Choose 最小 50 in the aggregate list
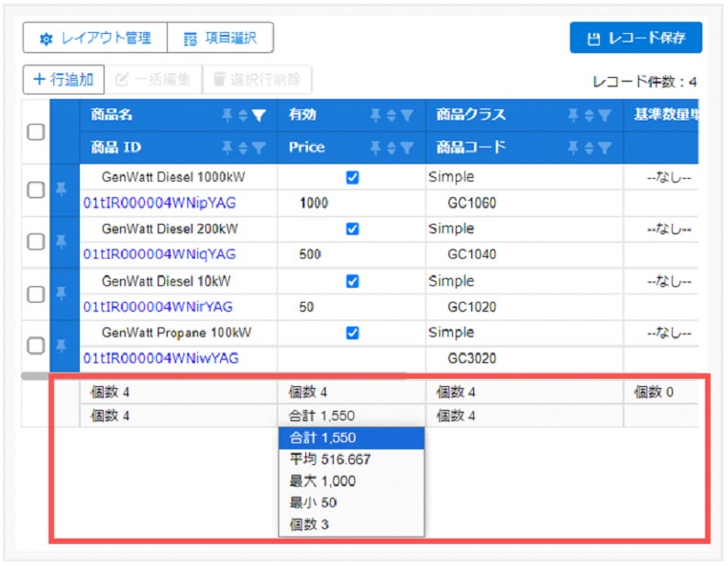This screenshot has width=728, height=565. point(351,503)
